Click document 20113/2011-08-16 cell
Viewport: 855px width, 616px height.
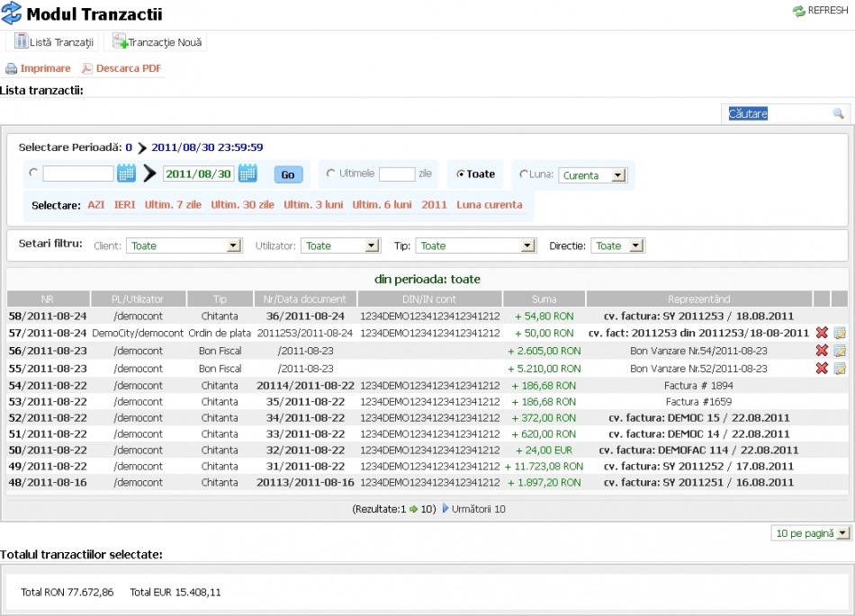[x=305, y=483]
